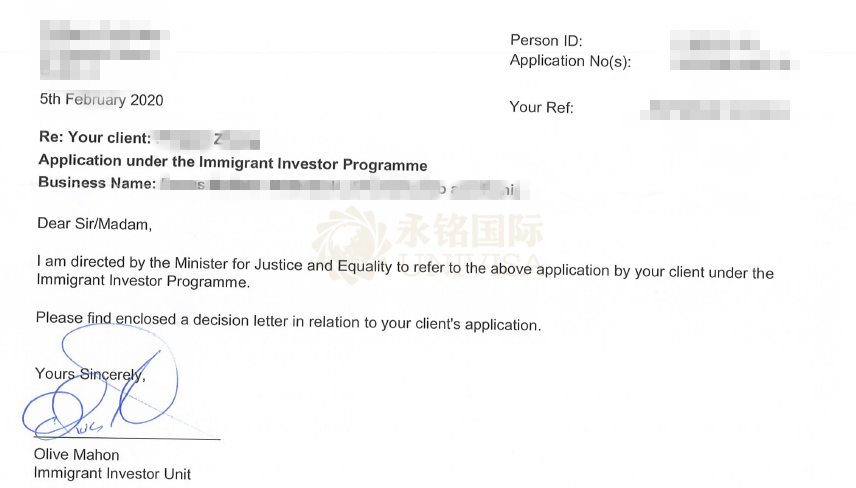Click the Yours Sincerely closing
This screenshot has height=488, width=856.
click(90, 374)
